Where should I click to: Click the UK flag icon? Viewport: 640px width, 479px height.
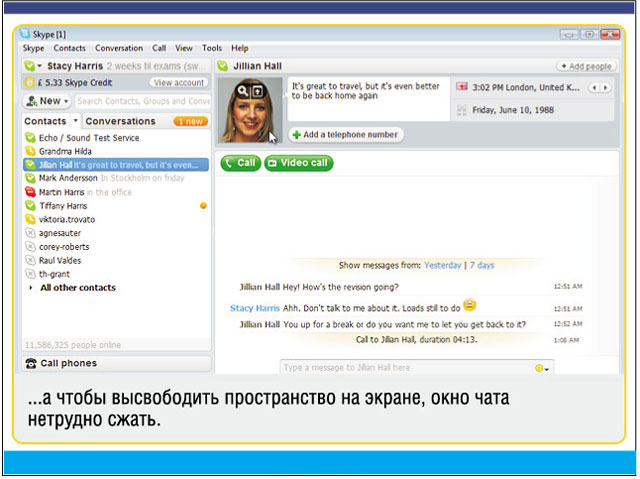(x=462, y=87)
